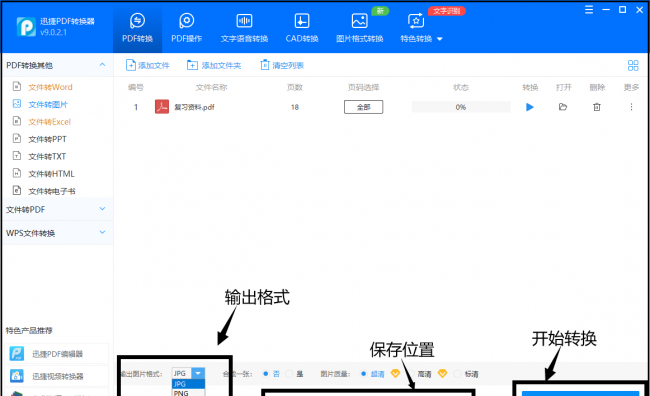Collapse the PDF转换其他 section
Screen dimensions: 650x396
click(x=102, y=65)
